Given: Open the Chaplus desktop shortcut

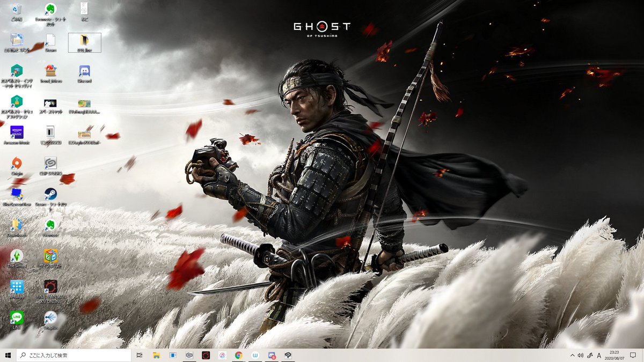Looking at the screenshot, I should point(50,320).
